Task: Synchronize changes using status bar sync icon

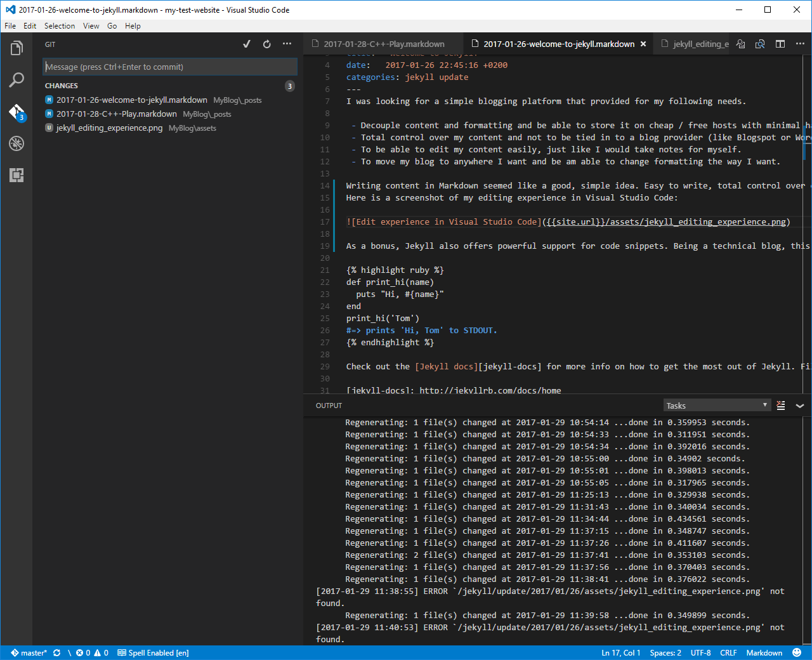Action: point(57,652)
